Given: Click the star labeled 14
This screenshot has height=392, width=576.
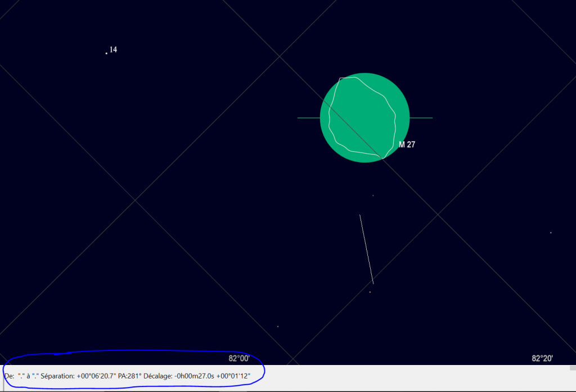Looking at the screenshot, I should point(106,52).
